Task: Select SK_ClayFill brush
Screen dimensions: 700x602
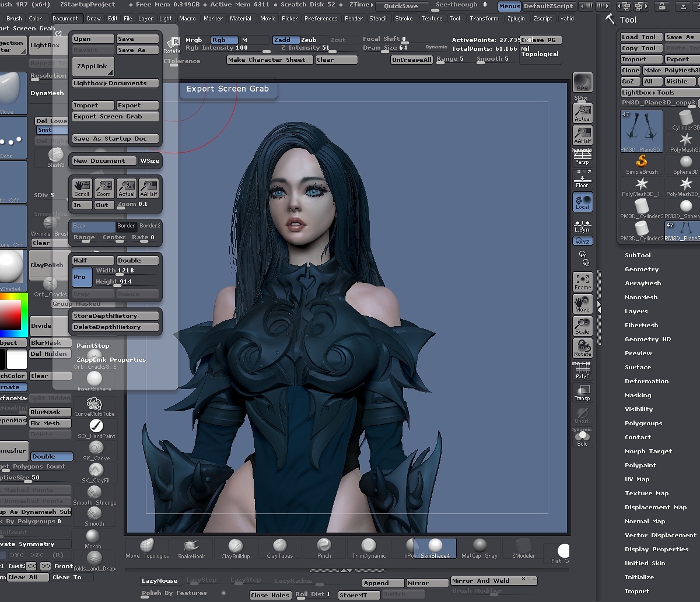Action: point(96,473)
